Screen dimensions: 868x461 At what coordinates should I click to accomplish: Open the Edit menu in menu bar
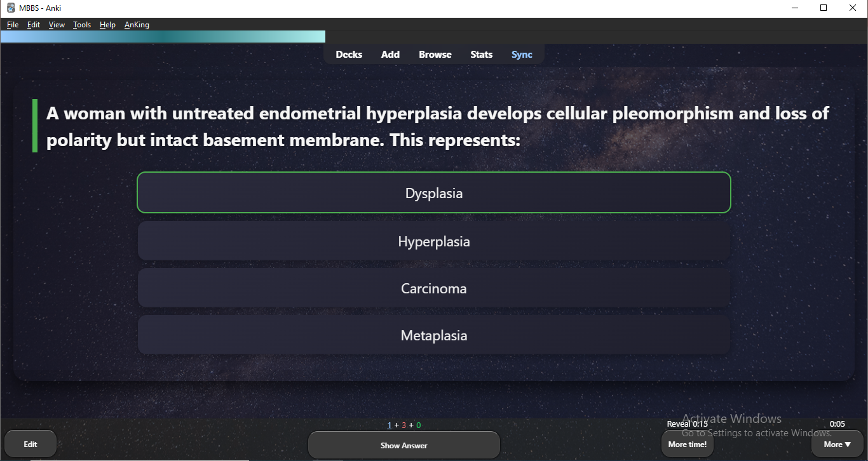33,25
